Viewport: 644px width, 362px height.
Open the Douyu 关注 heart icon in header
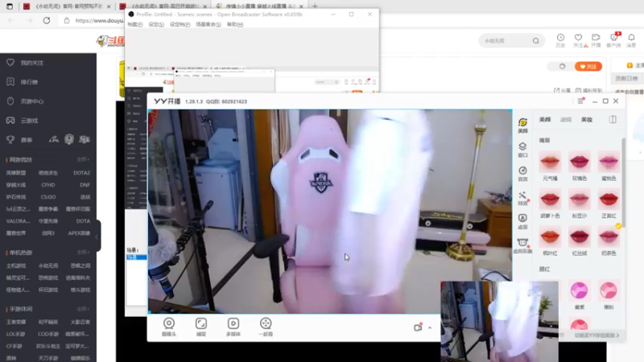[578, 37]
